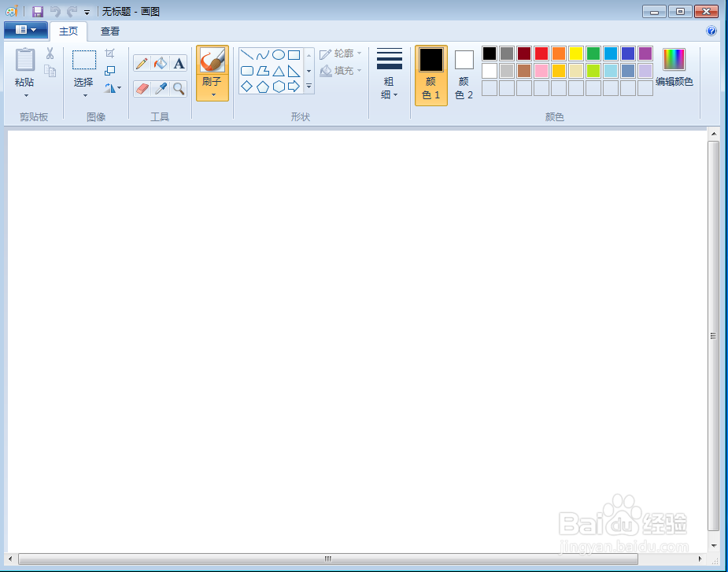Click the Paste clipboard icon
Viewport: 728px width, 572px height.
tap(24, 61)
